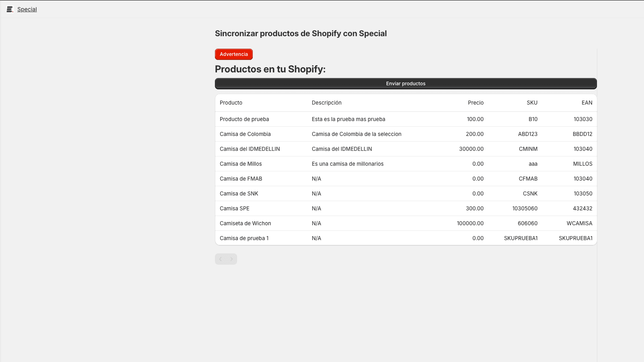Click the Precio column header
Viewport: 644px width, 362px height.
coord(475,103)
